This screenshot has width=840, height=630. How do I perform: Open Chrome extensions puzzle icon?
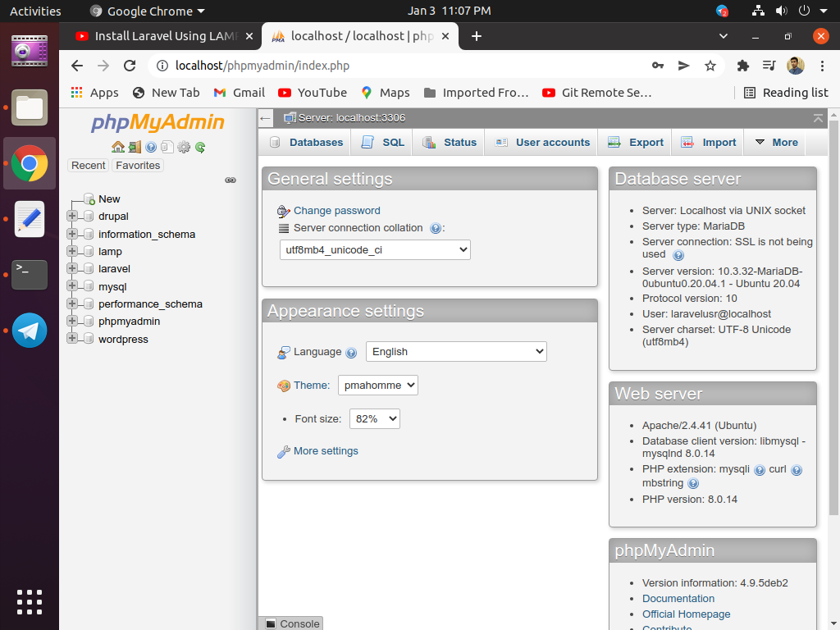point(743,66)
